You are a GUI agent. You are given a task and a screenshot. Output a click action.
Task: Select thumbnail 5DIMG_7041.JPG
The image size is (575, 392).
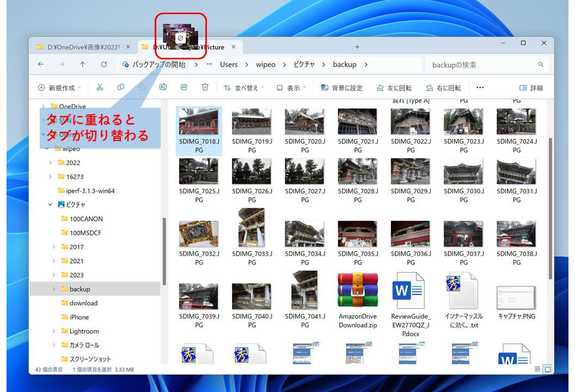point(305,299)
